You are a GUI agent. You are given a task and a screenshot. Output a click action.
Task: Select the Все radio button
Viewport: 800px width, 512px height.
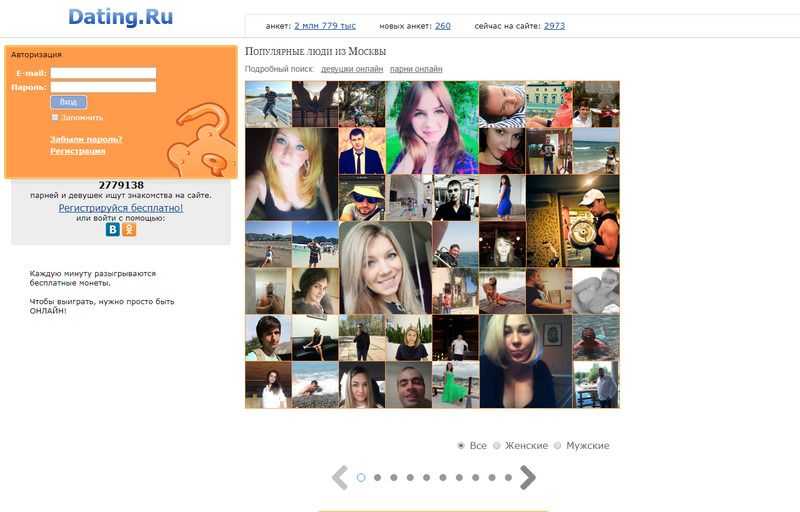(x=461, y=446)
